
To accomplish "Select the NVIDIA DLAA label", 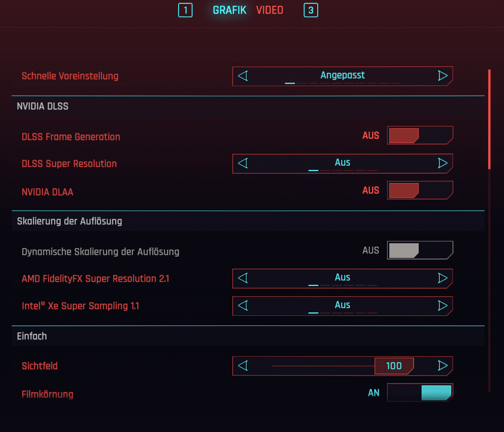I will (x=47, y=192).
